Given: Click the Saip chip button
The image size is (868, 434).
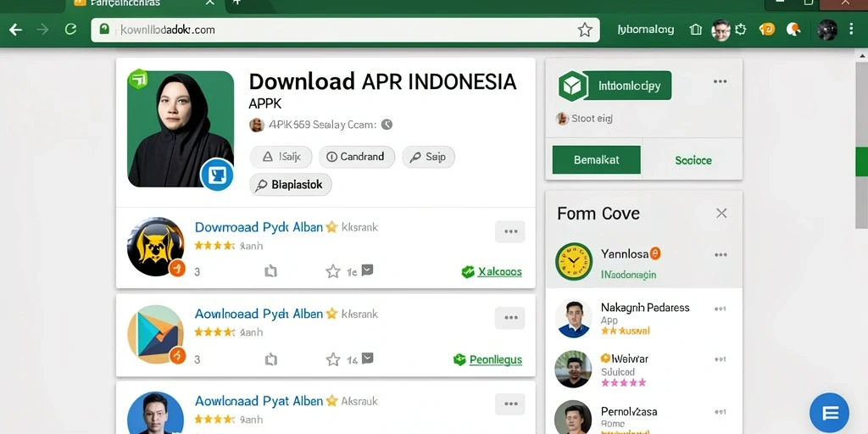Looking at the screenshot, I should click(x=428, y=157).
